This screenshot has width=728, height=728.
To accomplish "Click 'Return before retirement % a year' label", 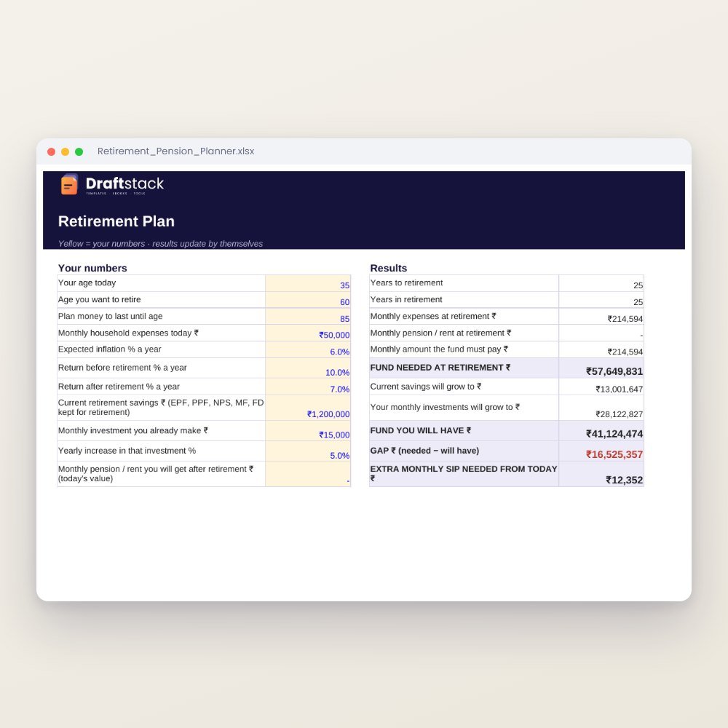I will tap(122, 368).
